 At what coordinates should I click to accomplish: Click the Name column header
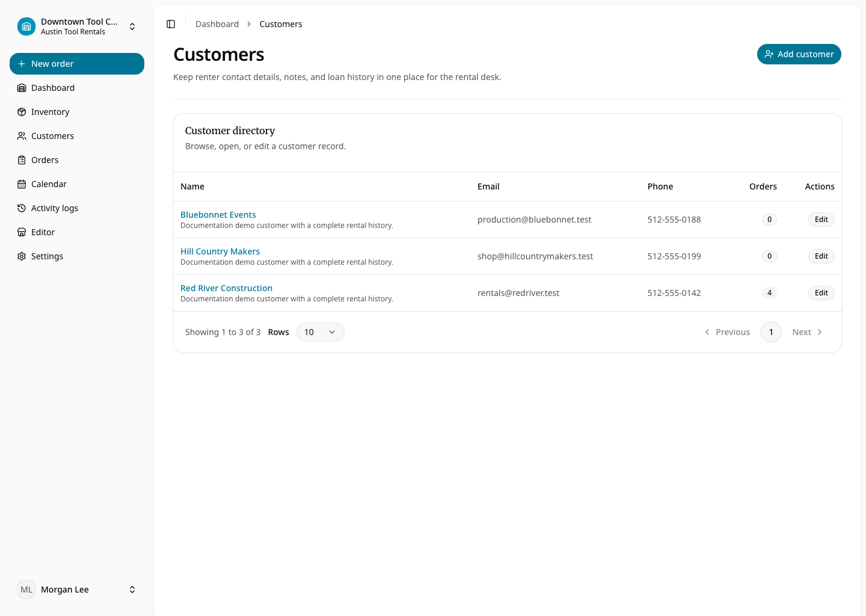pos(192,186)
